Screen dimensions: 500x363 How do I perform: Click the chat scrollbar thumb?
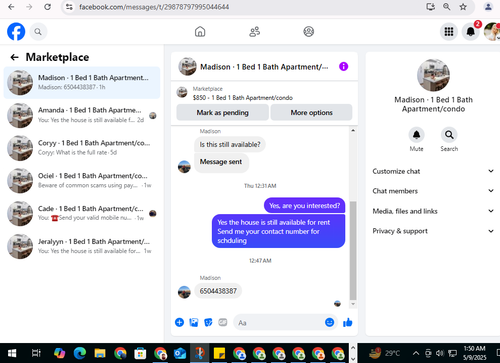coord(353,251)
